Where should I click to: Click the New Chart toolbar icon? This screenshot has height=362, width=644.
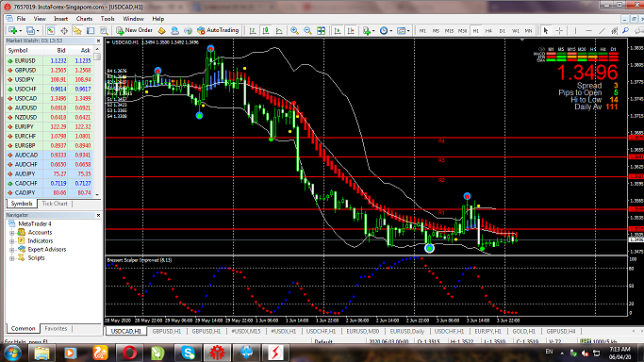pos(12,31)
